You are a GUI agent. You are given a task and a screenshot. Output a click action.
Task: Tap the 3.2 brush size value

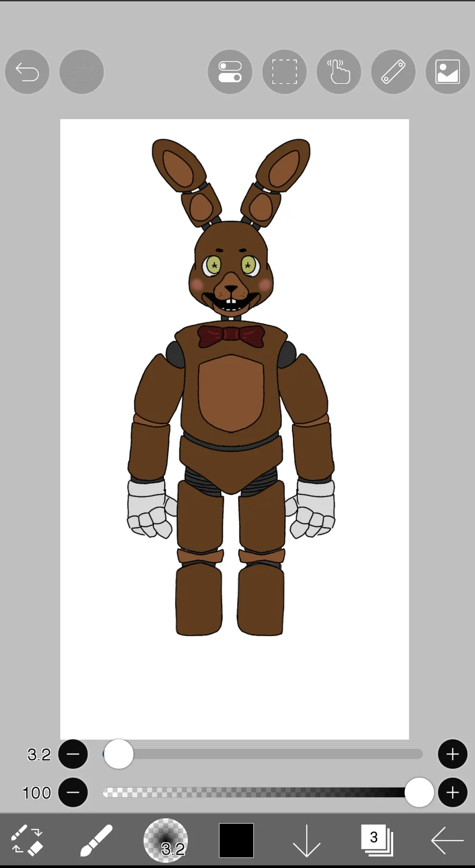pos(39,755)
